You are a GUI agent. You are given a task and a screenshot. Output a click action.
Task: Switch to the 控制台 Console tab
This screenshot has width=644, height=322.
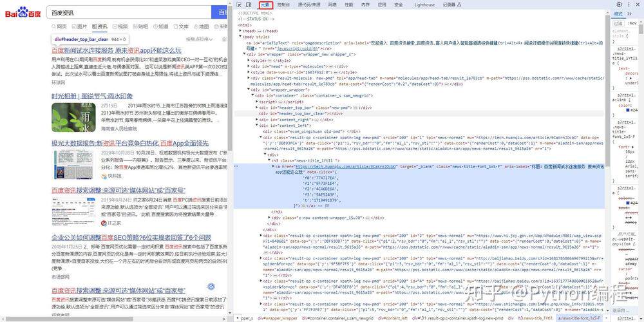click(283, 5)
